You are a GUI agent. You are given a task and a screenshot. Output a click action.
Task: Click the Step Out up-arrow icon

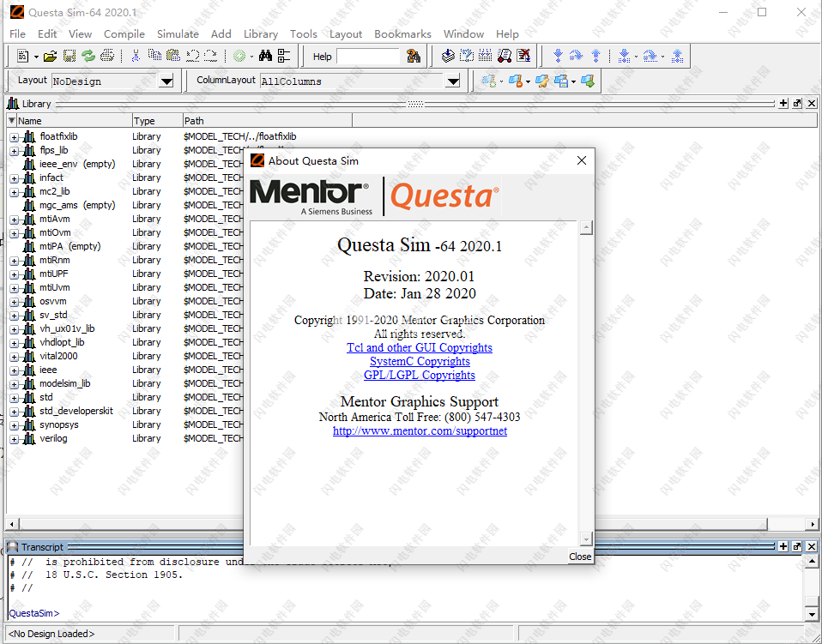[x=596, y=56]
